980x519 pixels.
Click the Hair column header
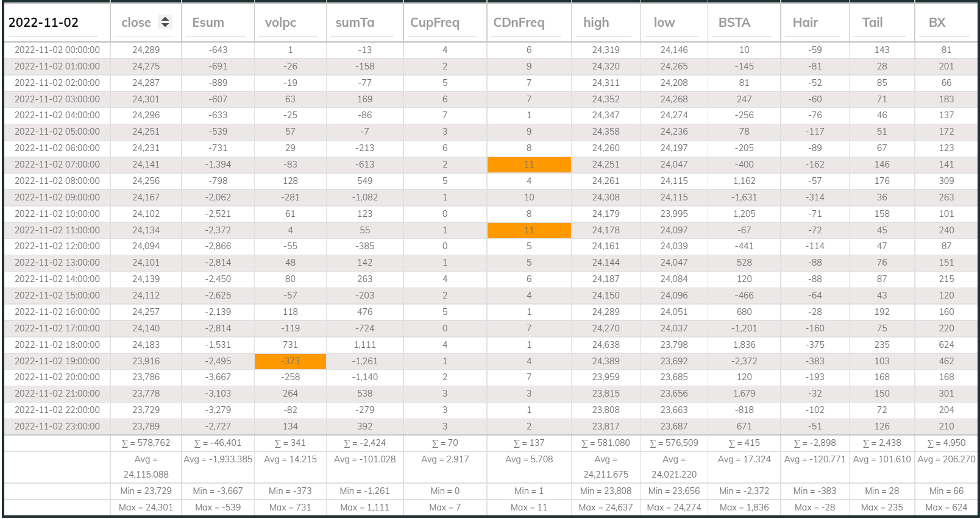click(805, 23)
